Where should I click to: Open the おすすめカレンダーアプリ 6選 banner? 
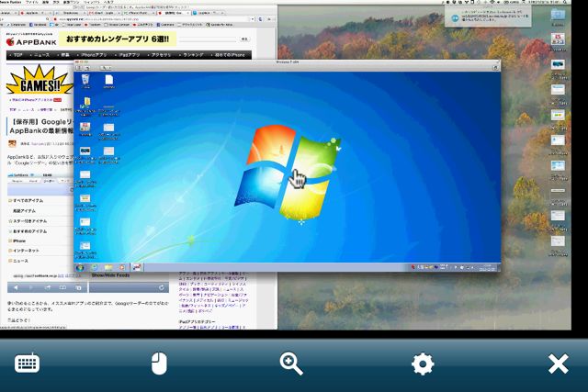118,39
